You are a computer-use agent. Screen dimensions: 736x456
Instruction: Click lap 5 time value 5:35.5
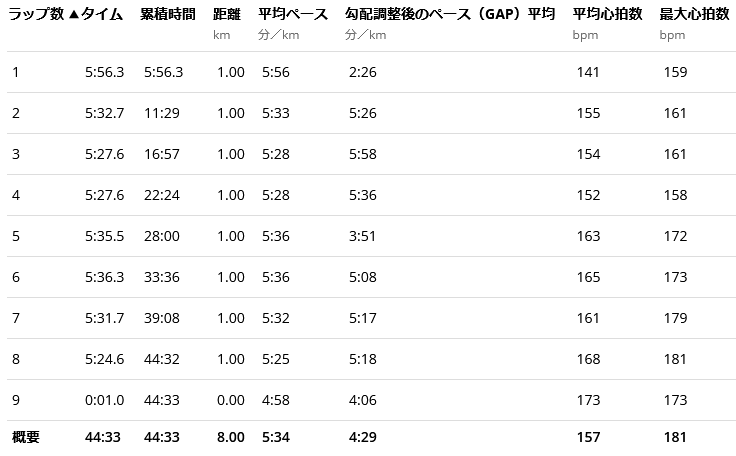pyautogui.click(x=105, y=236)
